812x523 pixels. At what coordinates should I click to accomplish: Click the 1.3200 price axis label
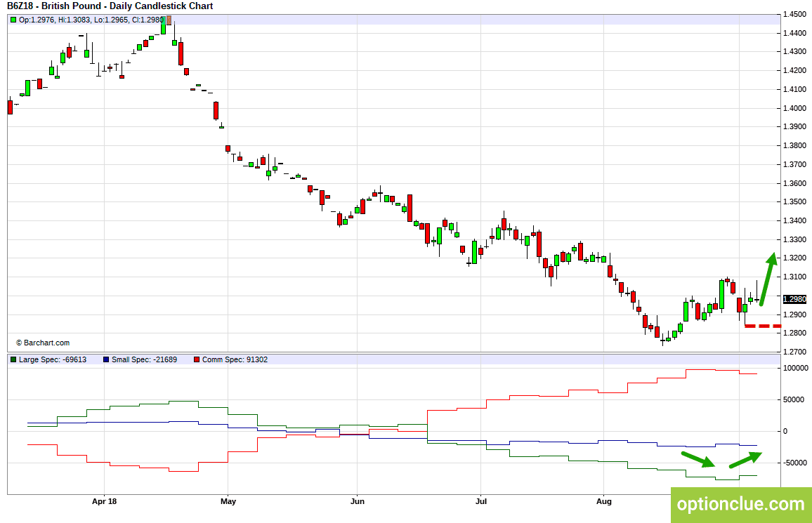795,258
